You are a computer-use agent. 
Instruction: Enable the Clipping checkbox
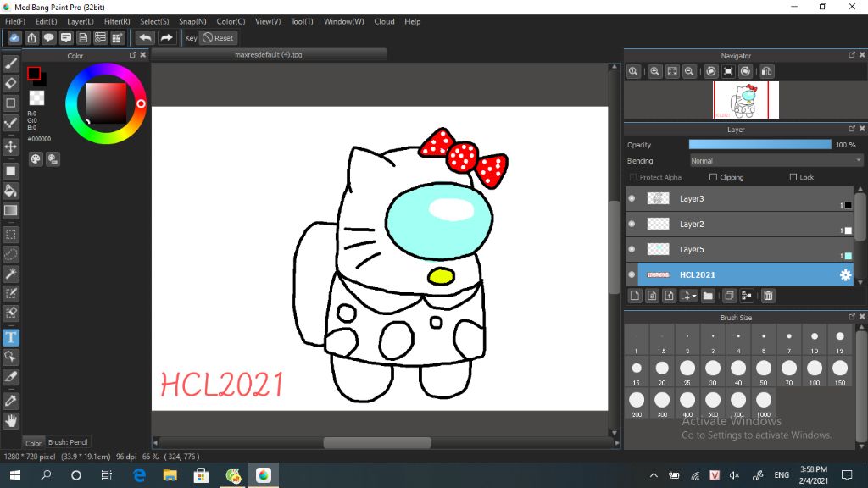[x=713, y=177]
